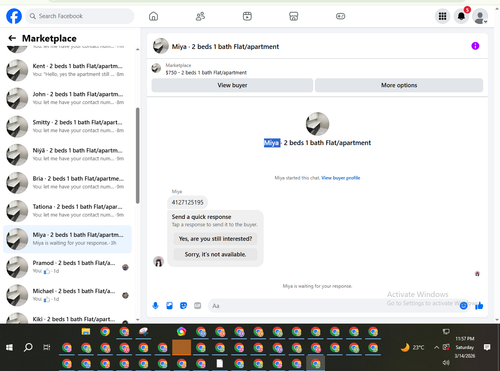This screenshot has height=371, width=500.
Task: Select the Miya conversation in list
Action: pos(67,239)
